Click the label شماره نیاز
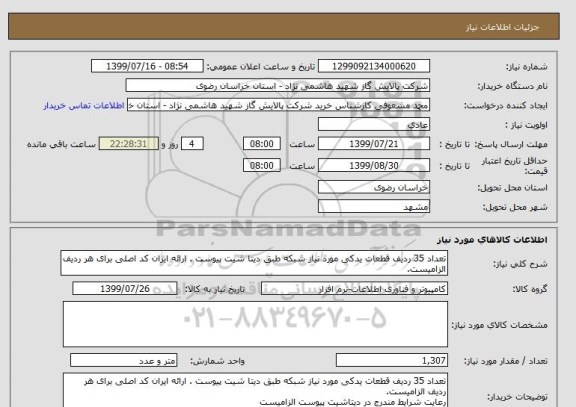This screenshot has height=407, width=576. click(x=527, y=67)
